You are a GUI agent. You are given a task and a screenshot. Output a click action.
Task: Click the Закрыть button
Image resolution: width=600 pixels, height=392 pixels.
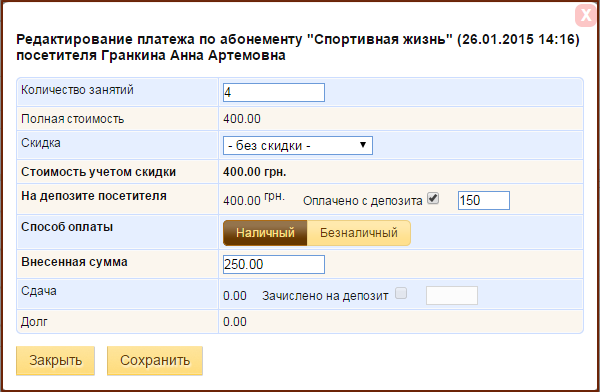(55, 361)
